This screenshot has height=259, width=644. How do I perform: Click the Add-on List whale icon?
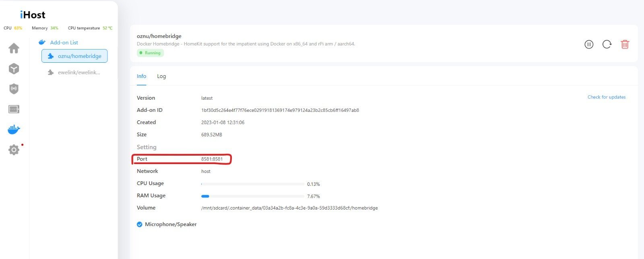(x=42, y=42)
